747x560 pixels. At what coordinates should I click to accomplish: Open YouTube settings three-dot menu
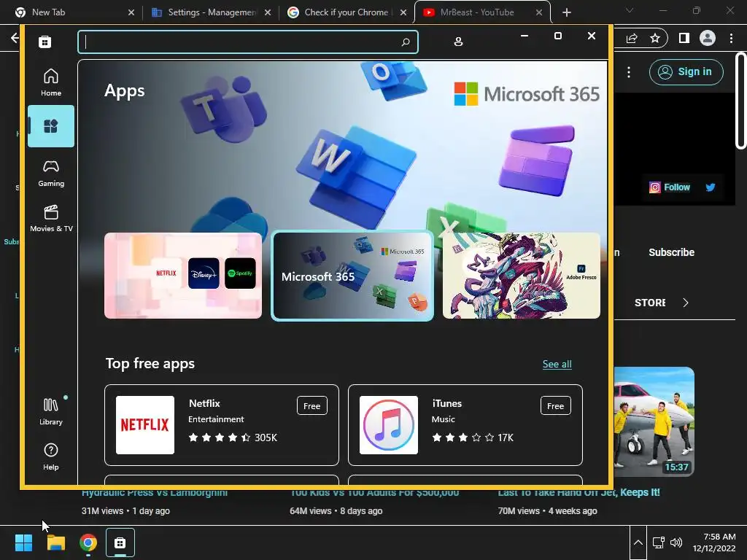[x=629, y=72]
